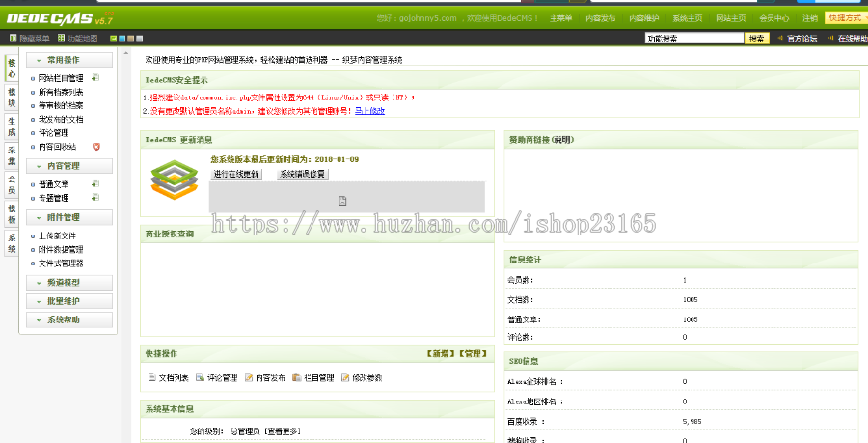Click speaker icon beside 官方论坛

(x=780, y=39)
